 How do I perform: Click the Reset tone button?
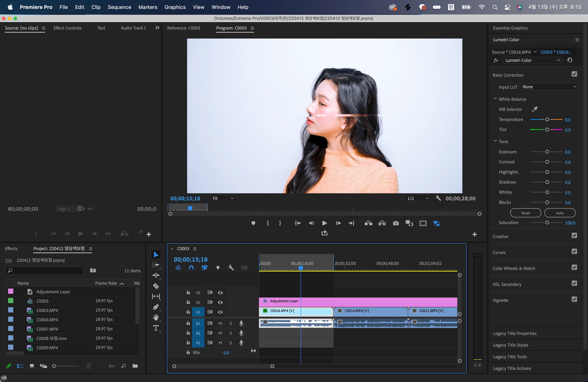525,213
